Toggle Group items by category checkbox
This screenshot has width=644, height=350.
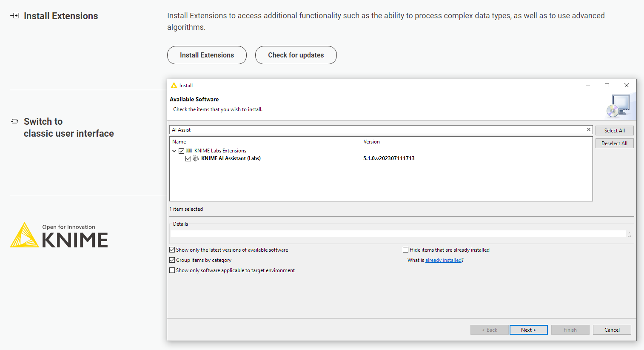point(172,260)
